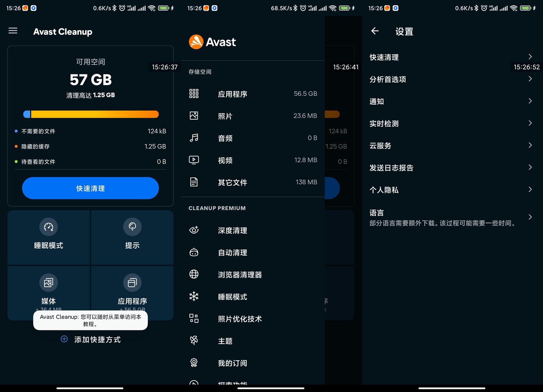
Task: Tap the pinwheel icon for 主题
Action: (194, 340)
